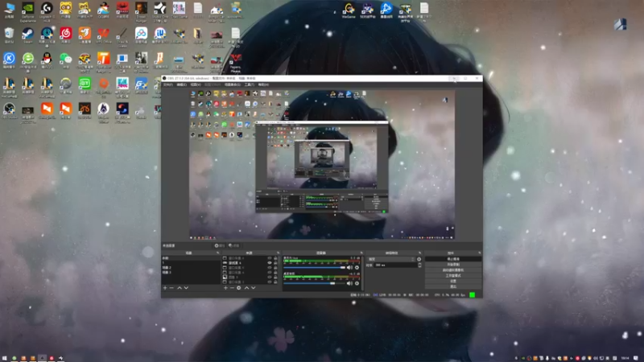This screenshot has height=362, width=644.
Task: Click the virtual camera button in Controls
Action: pyautogui.click(x=453, y=270)
